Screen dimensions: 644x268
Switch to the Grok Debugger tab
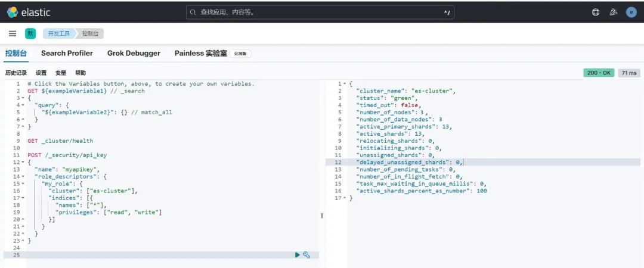[x=134, y=54]
